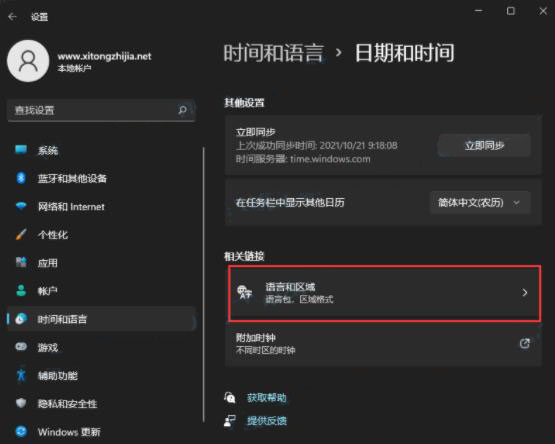Maximize the Settings window
Image resolution: width=555 pixels, height=444 pixels.
[511, 11]
